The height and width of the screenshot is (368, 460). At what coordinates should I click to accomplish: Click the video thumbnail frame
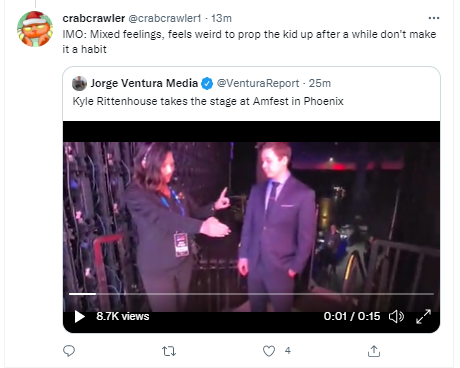[x=251, y=217]
